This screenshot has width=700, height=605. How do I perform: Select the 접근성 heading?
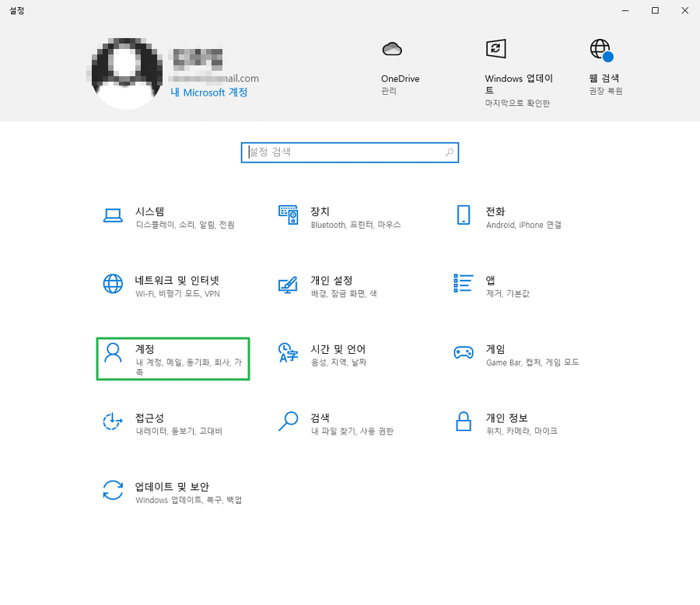pos(149,418)
